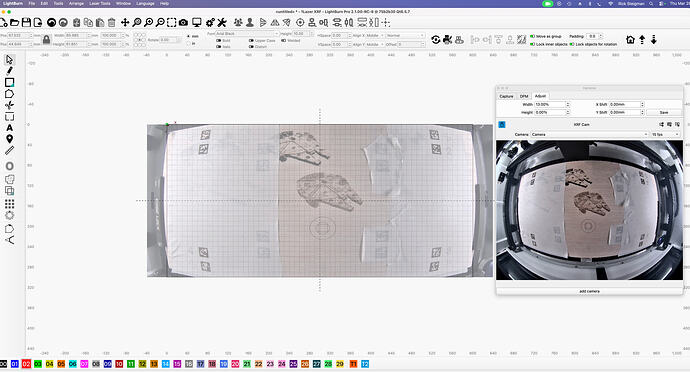This screenshot has width=690, height=372.
Task: Select the pointer Select tool
Action: (x=9, y=59)
